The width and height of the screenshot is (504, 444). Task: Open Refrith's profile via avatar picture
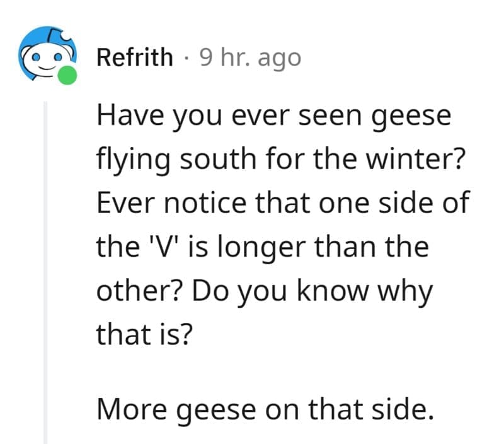coord(44,56)
